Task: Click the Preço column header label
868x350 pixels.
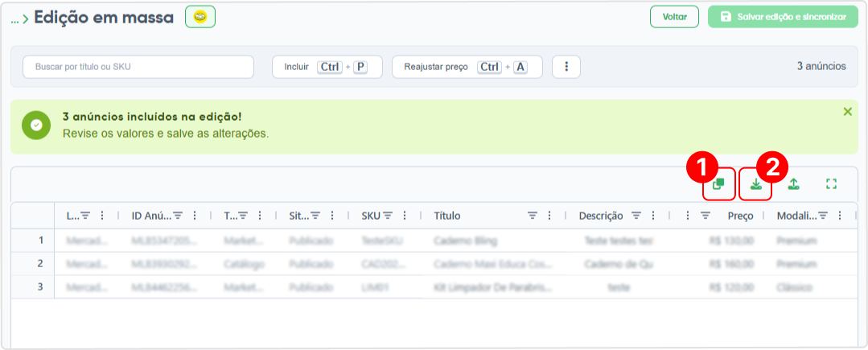Action: tap(741, 216)
